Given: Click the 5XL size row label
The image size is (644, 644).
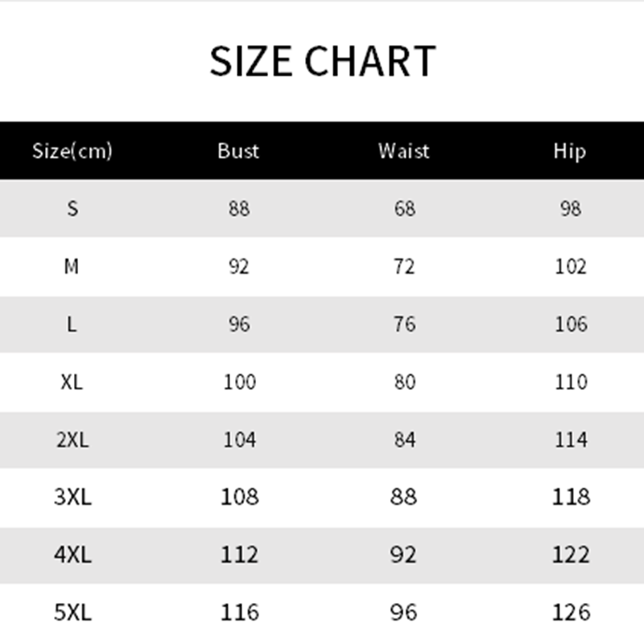Looking at the screenshot, I should click(x=72, y=613).
